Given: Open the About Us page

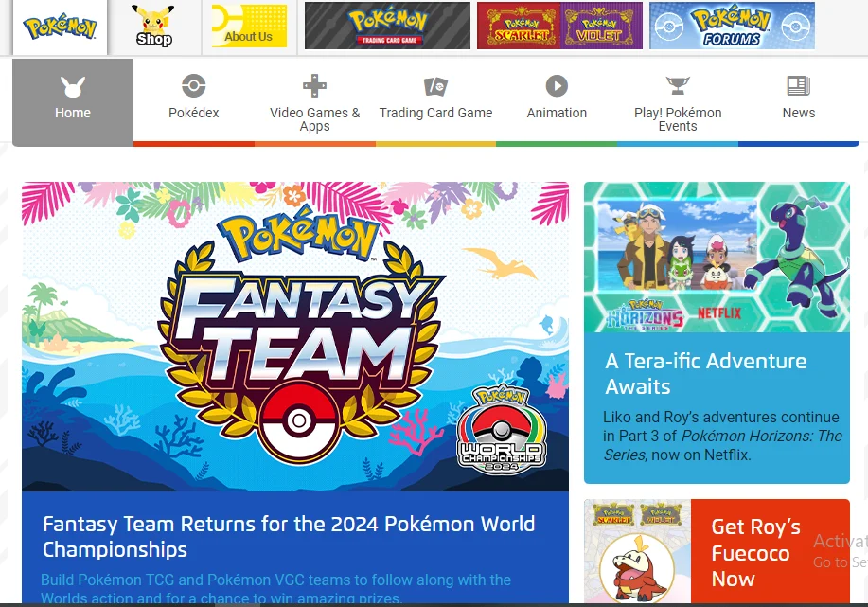Looking at the screenshot, I should click(x=248, y=26).
